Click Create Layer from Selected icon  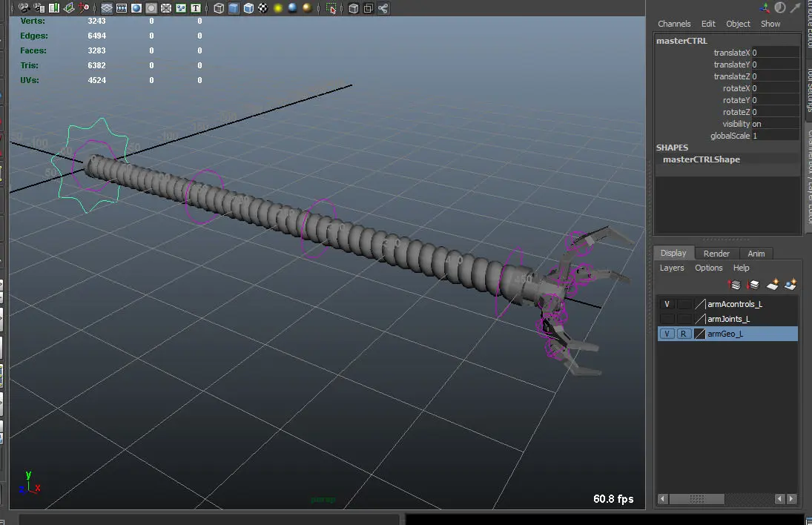(790, 284)
